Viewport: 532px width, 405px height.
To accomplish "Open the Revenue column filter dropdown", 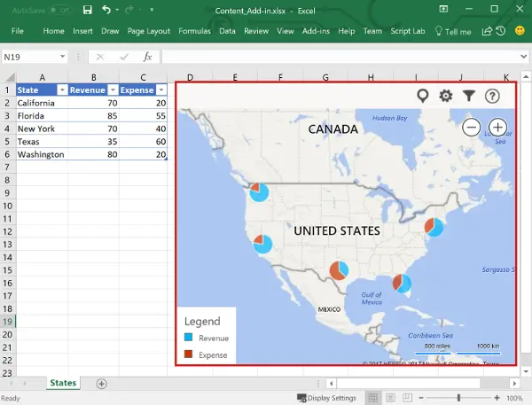I will pyautogui.click(x=112, y=90).
